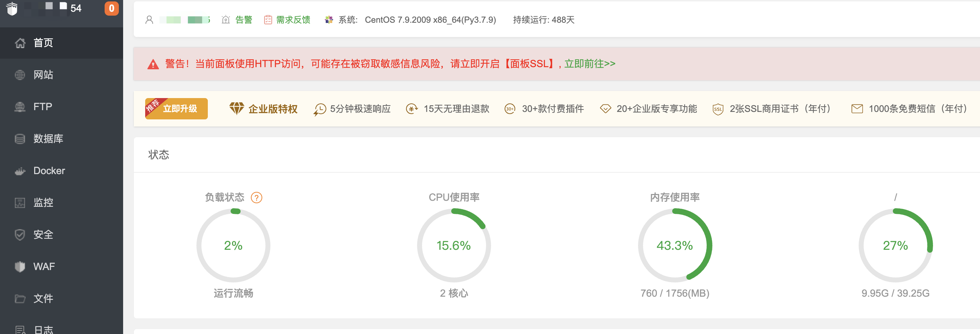
Task: Click the WAF firewall icon
Action: point(20,266)
